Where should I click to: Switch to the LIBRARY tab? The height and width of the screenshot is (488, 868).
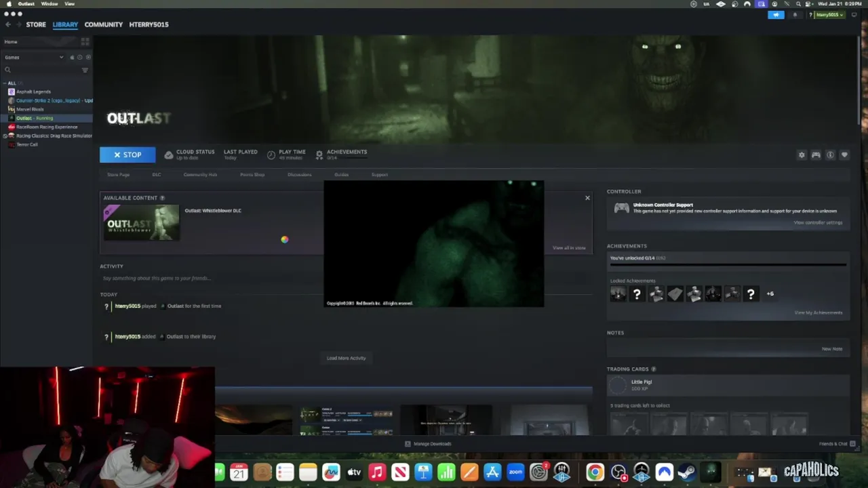(x=65, y=24)
